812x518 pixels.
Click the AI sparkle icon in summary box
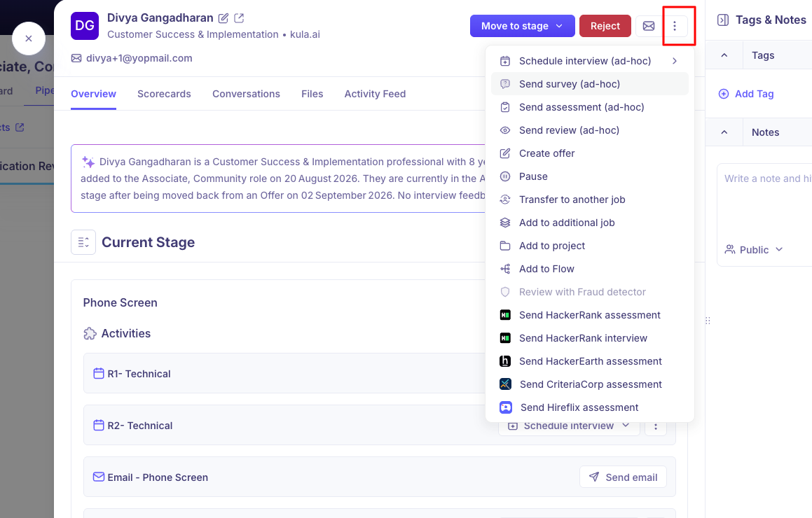click(88, 162)
